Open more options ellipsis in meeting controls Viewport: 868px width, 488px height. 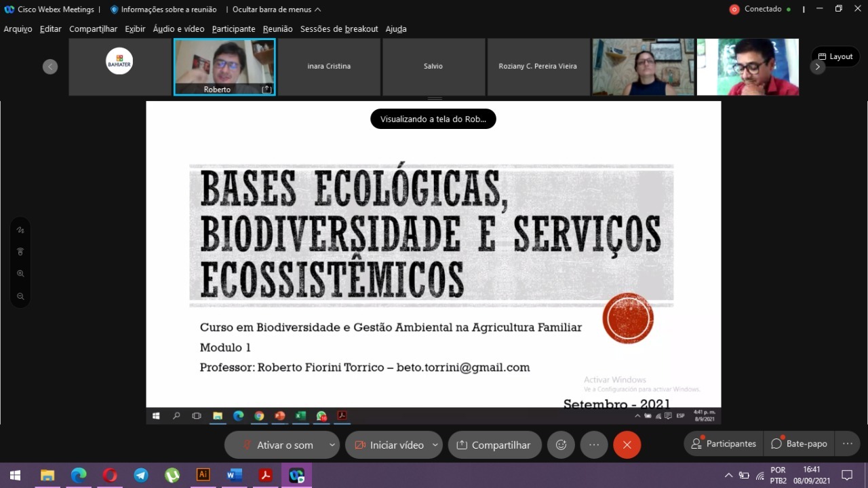coord(594,445)
